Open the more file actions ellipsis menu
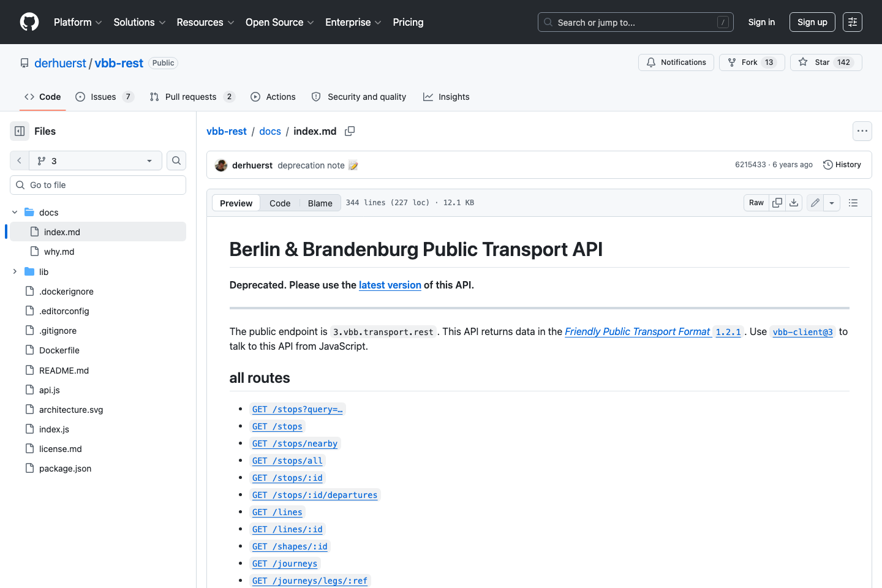This screenshot has width=882, height=588. 862,131
